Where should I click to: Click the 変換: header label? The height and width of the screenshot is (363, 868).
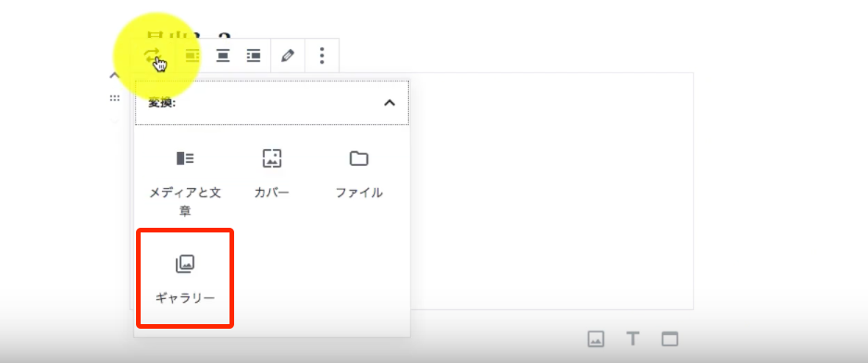click(x=162, y=103)
